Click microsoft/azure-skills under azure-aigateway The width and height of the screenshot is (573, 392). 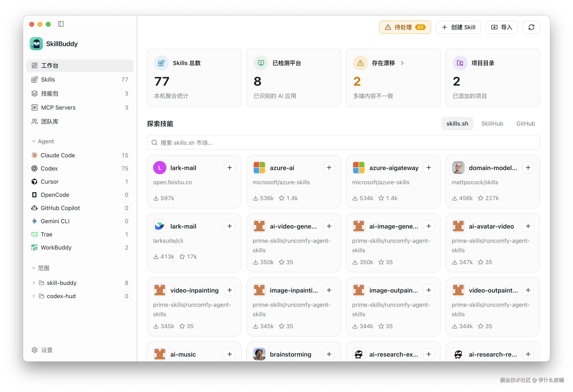380,182
